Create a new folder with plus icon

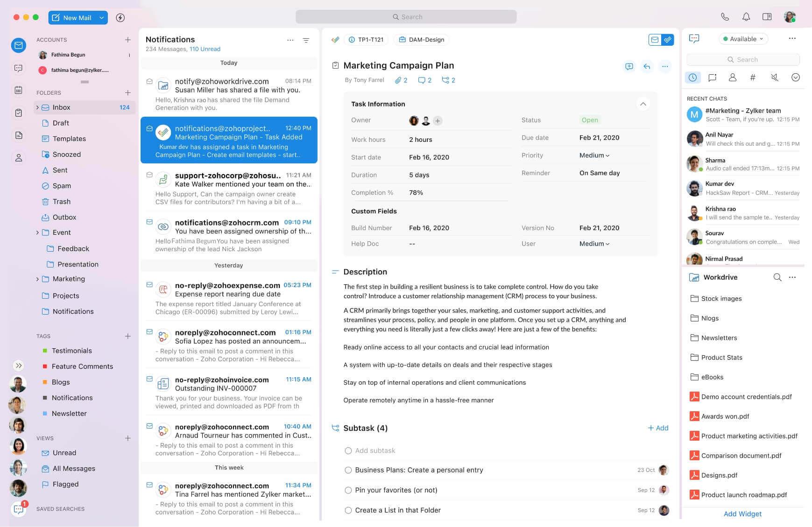(128, 92)
